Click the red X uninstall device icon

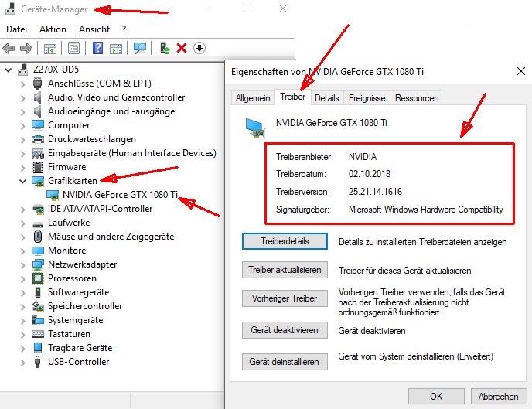pyautogui.click(x=182, y=48)
